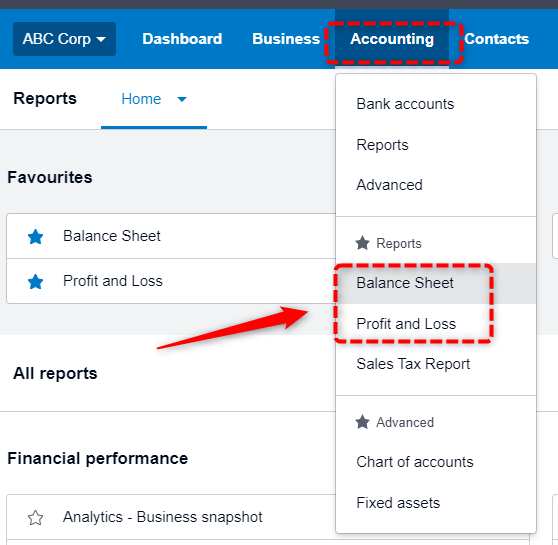Favourite Analytics - Business snapshot with the outline star
This screenshot has width=558, height=545.
click(36, 518)
